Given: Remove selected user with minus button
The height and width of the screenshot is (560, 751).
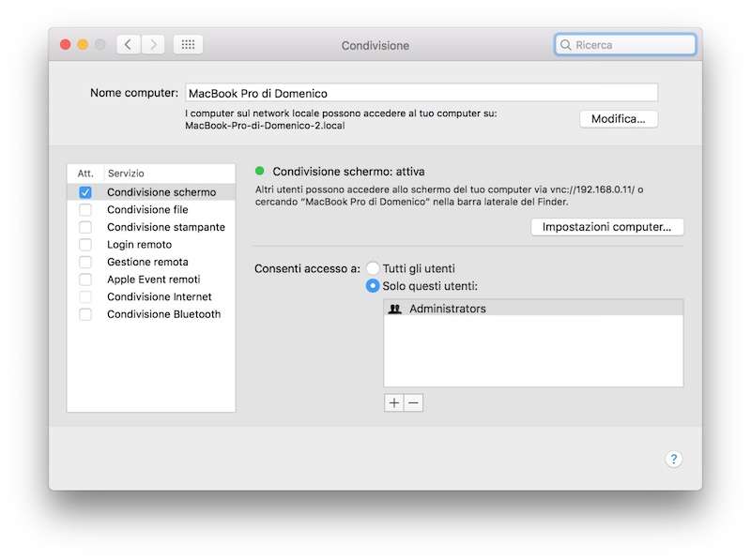Looking at the screenshot, I should pos(413,403).
